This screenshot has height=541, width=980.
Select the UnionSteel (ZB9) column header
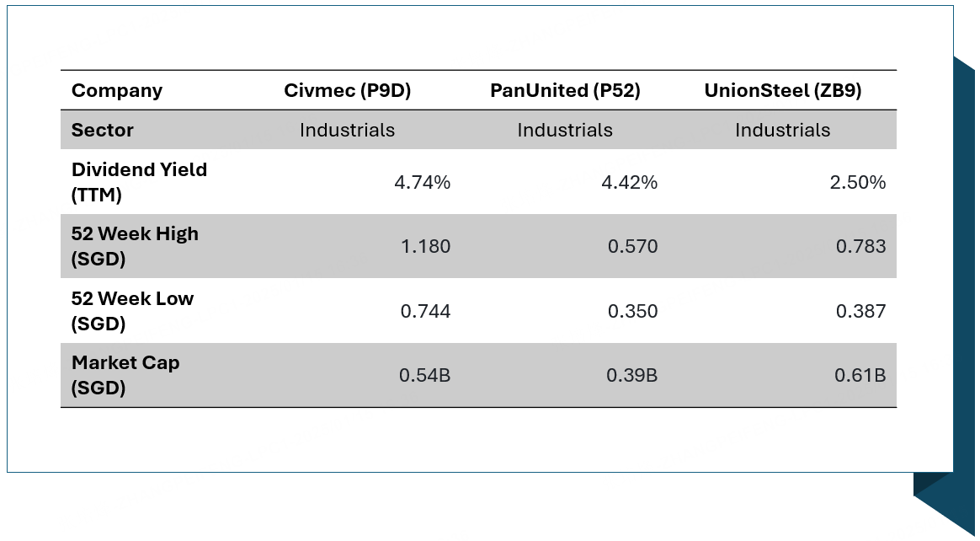pos(782,91)
